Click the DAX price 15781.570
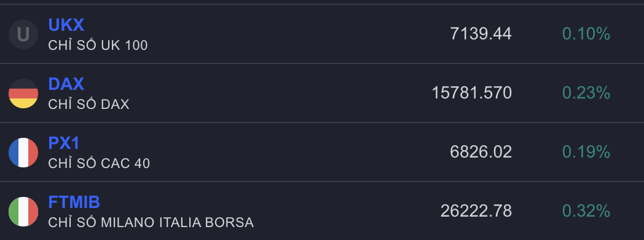 (472, 93)
